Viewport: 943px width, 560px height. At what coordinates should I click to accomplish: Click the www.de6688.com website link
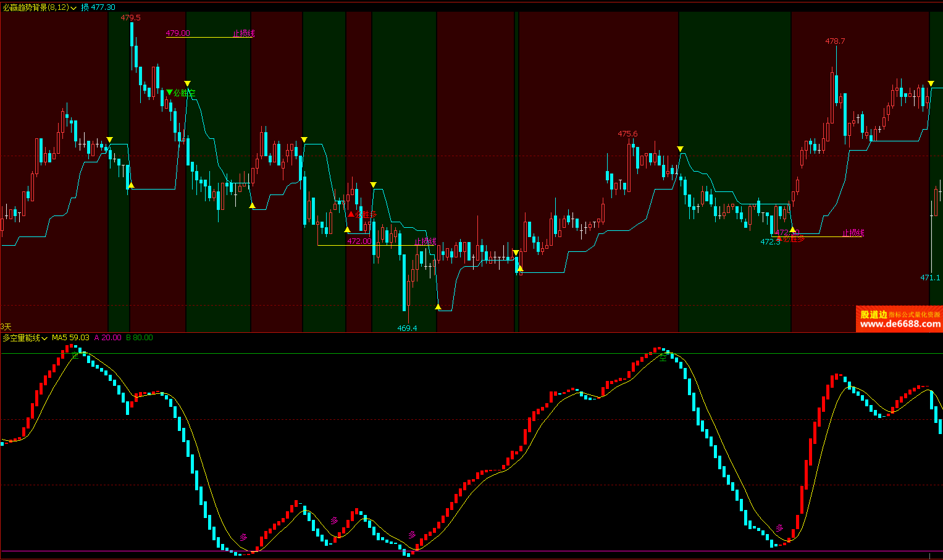coord(900,324)
